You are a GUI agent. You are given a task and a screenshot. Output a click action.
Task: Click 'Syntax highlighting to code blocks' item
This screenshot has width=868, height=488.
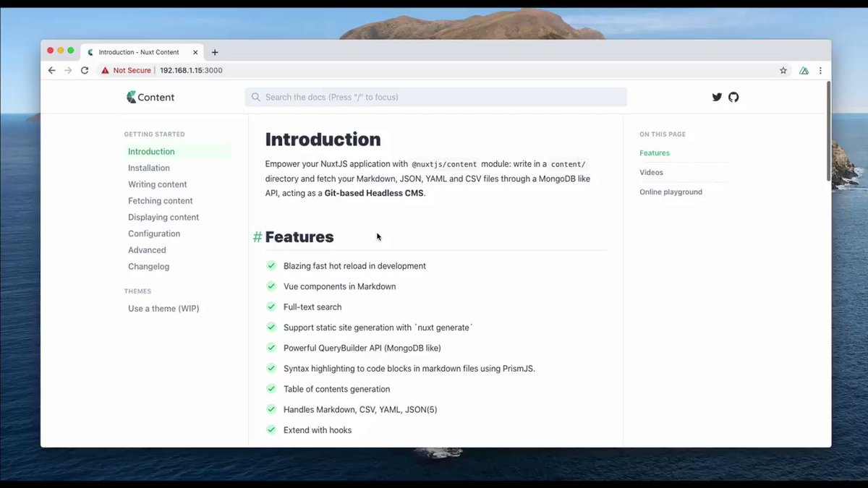(409, 369)
